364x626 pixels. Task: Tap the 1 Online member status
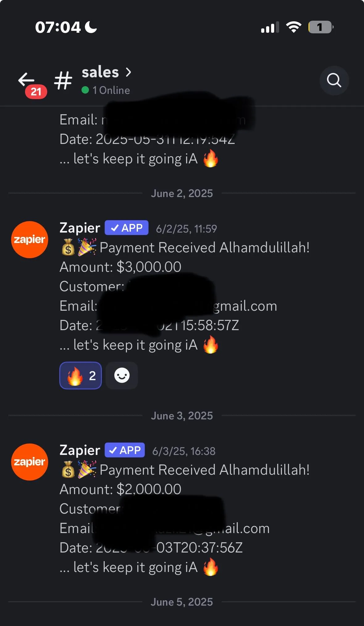click(x=106, y=90)
